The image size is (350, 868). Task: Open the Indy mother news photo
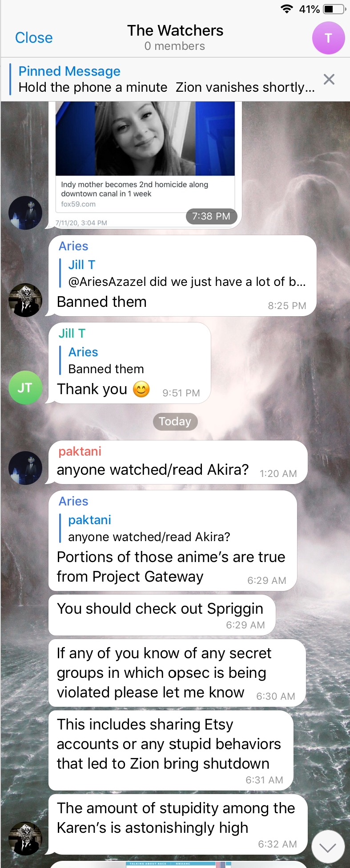145,139
